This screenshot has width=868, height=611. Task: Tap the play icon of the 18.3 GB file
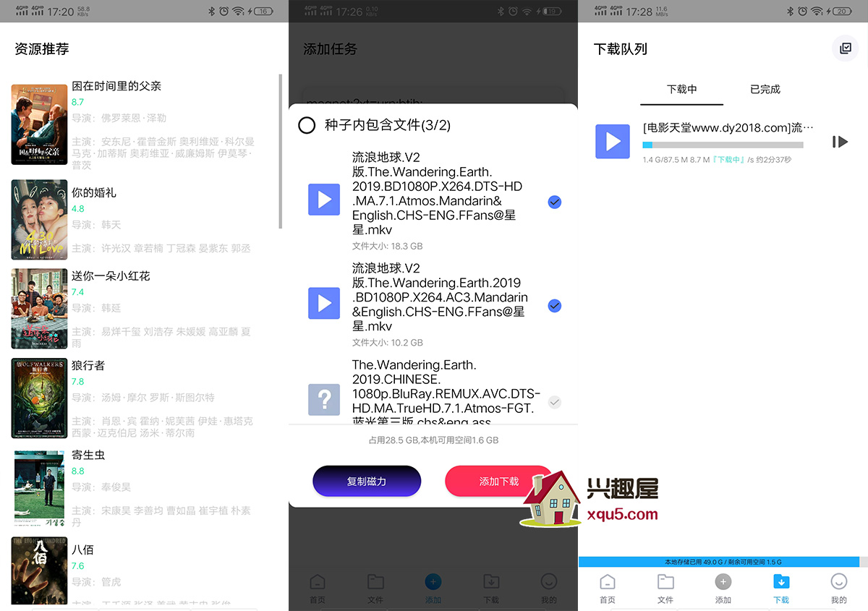[324, 199]
